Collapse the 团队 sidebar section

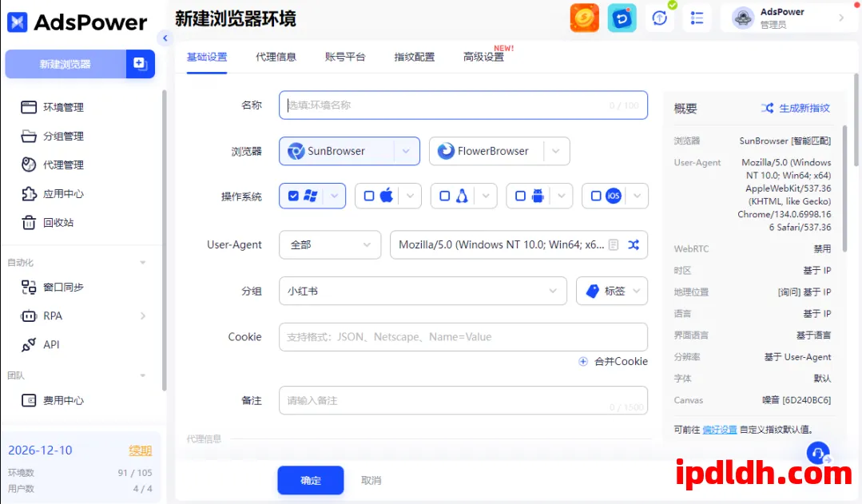[x=143, y=375]
